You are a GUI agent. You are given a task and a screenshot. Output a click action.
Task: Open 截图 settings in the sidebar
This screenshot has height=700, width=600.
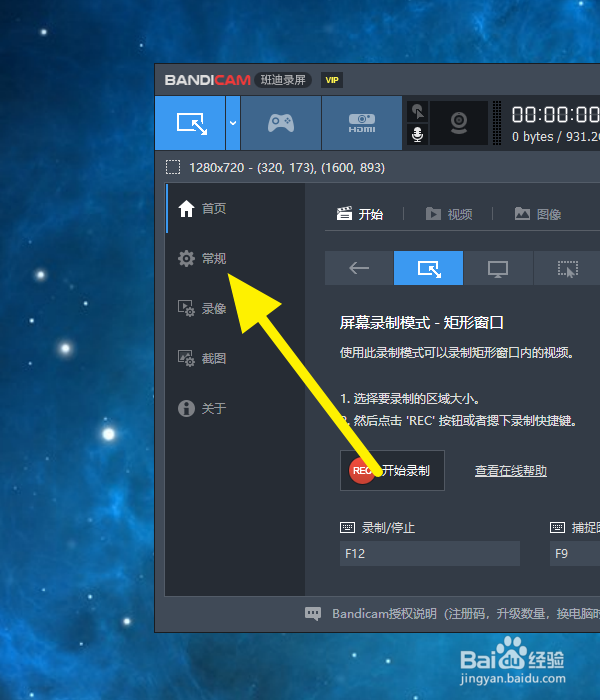pos(235,358)
